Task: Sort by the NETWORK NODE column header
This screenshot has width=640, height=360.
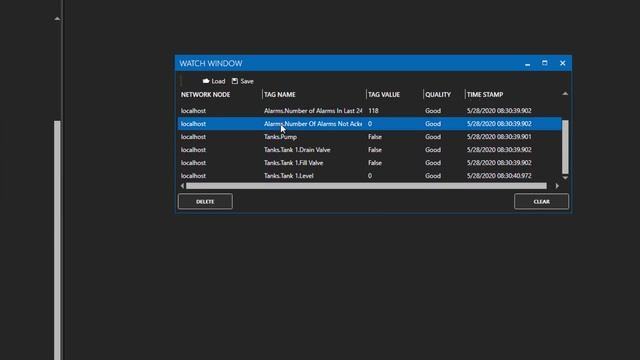Action: (205, 94)
